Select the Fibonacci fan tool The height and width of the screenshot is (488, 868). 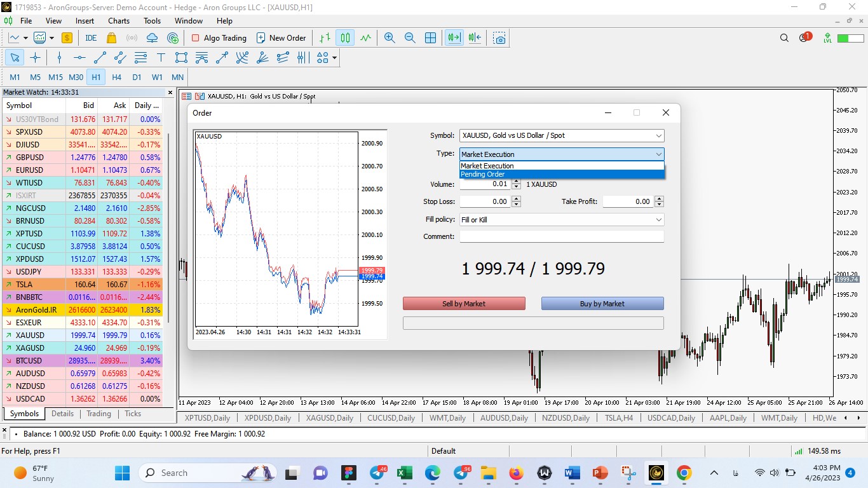click(x=262, y=58)
